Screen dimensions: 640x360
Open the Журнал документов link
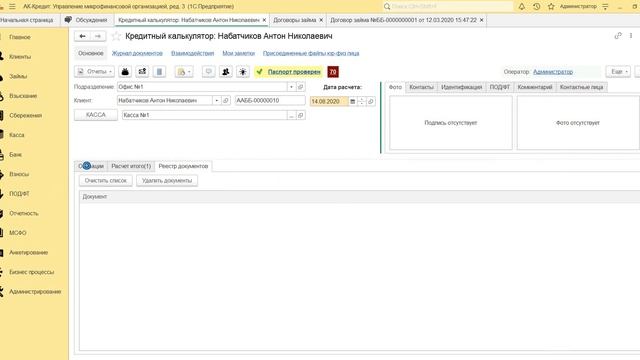137,53
